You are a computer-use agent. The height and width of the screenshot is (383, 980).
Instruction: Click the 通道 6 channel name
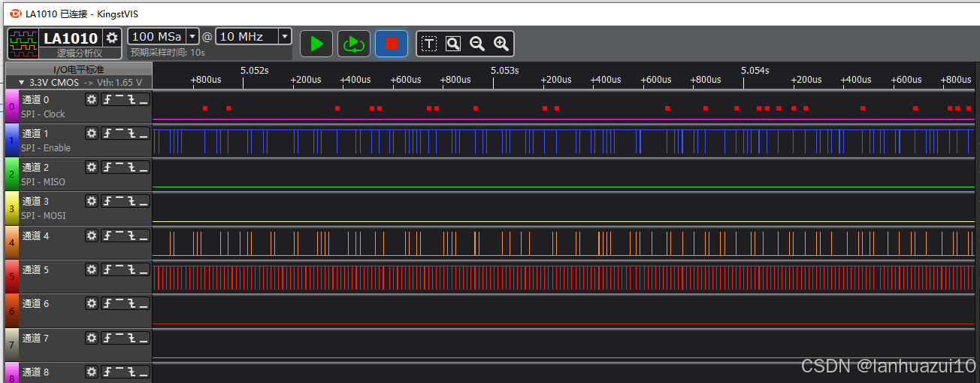[x=35, y=303]
